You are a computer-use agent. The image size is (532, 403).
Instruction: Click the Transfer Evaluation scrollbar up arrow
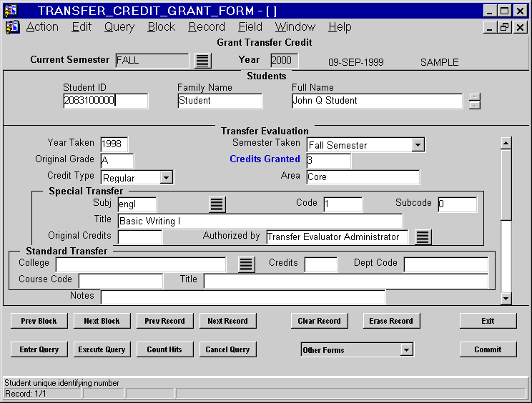click(506, 144)
